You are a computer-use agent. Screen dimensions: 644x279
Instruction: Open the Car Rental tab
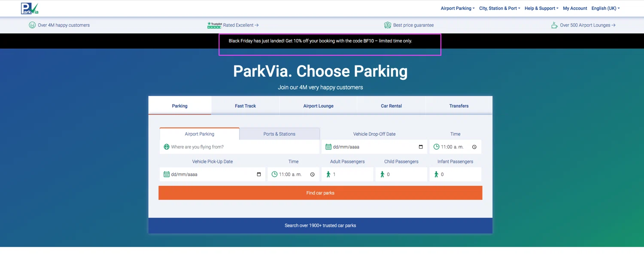391,106
